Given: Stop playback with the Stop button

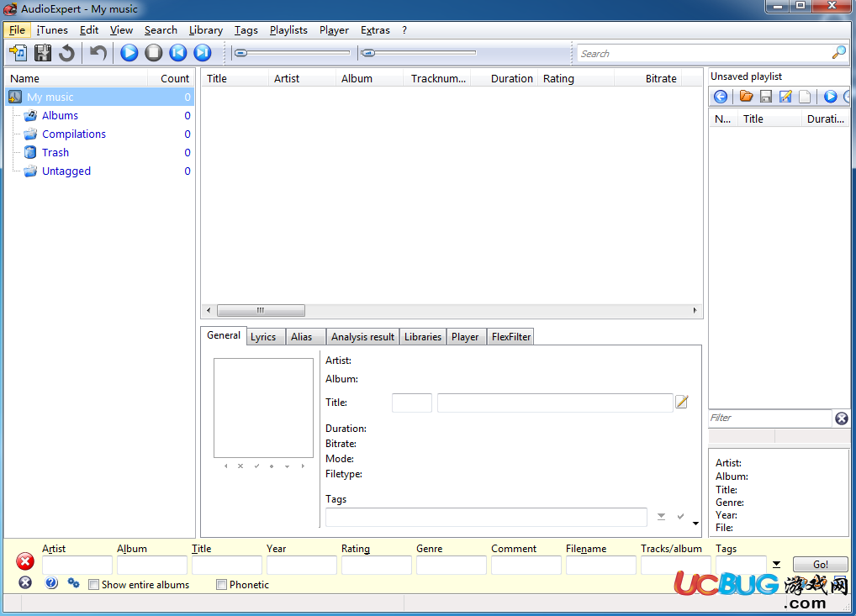Looking at the screenshot, I should (x=154, y=53).
